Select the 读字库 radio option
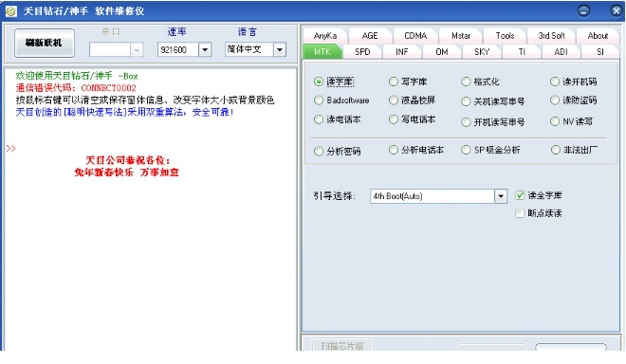 [x=334, y=82]
